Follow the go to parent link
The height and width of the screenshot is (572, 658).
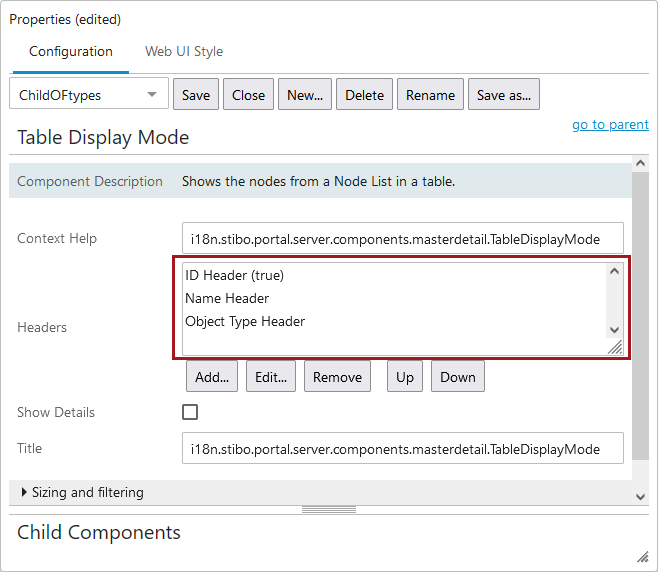point(610,125)
